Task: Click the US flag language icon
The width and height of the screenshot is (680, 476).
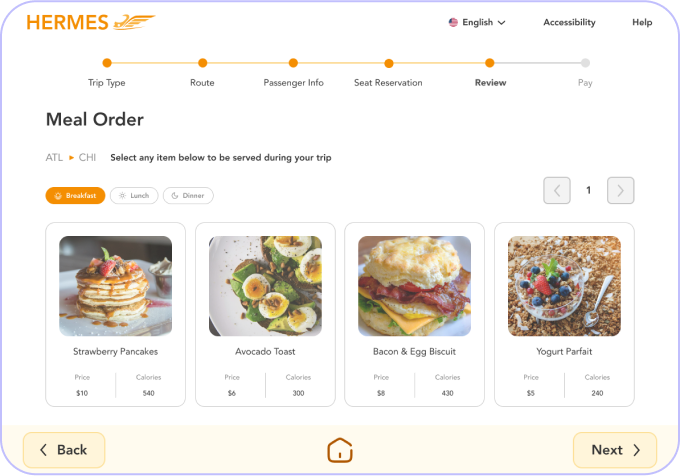Action: (x=453, y=22)
